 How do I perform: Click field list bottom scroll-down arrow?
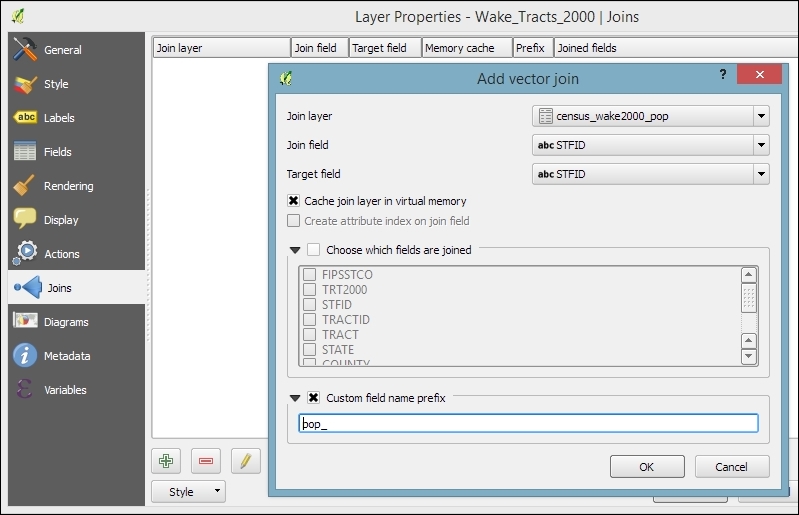749,357
